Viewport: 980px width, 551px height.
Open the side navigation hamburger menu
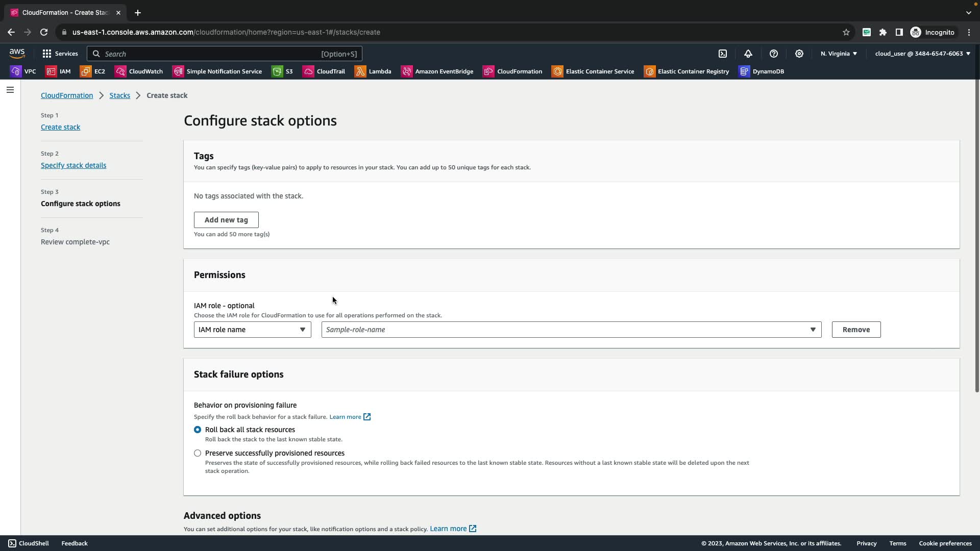point(10,90)
